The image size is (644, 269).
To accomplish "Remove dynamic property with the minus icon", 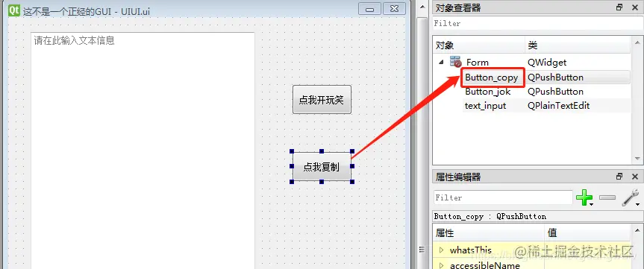I will tap(607, 197).
